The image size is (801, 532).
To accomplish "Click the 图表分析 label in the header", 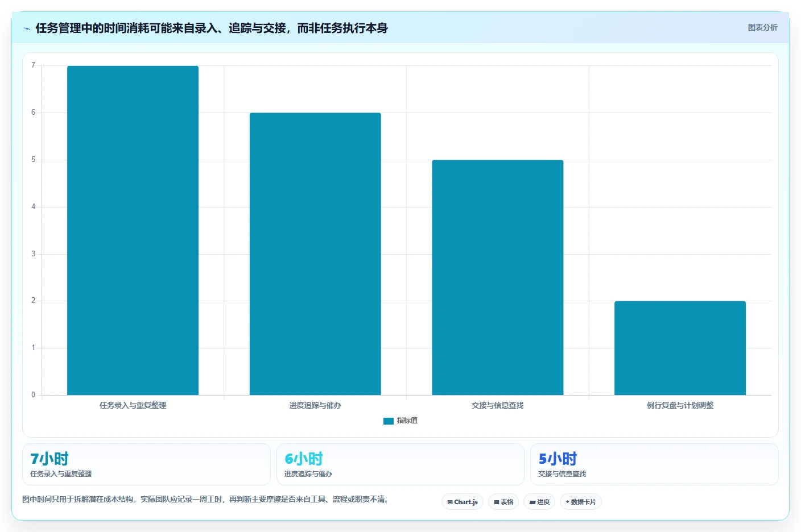I will point(762,27).
